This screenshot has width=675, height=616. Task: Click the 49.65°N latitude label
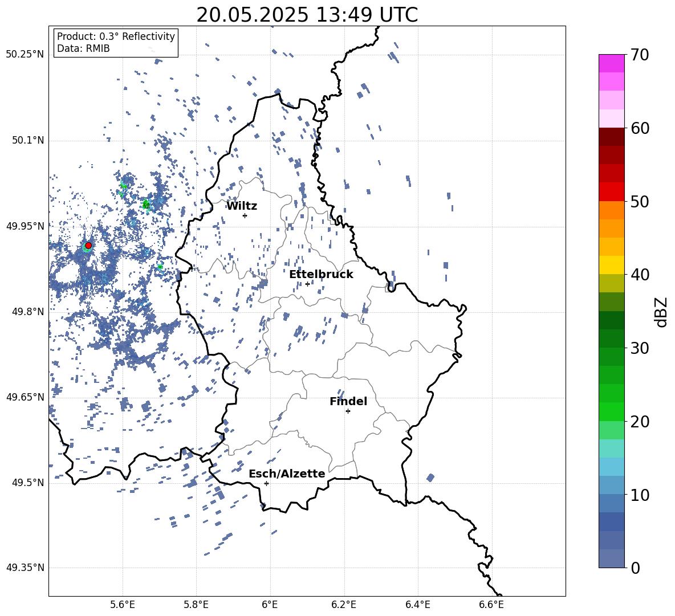click(25, 397)
